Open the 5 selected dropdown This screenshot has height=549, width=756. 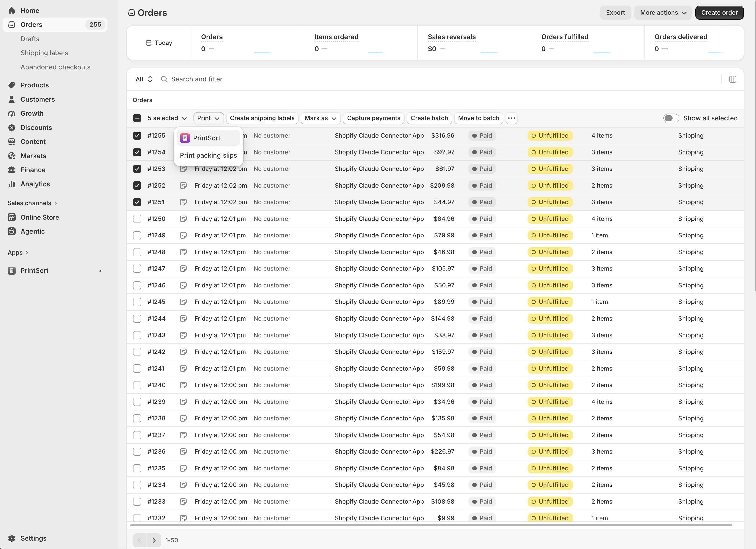click(x=167, y=118)
